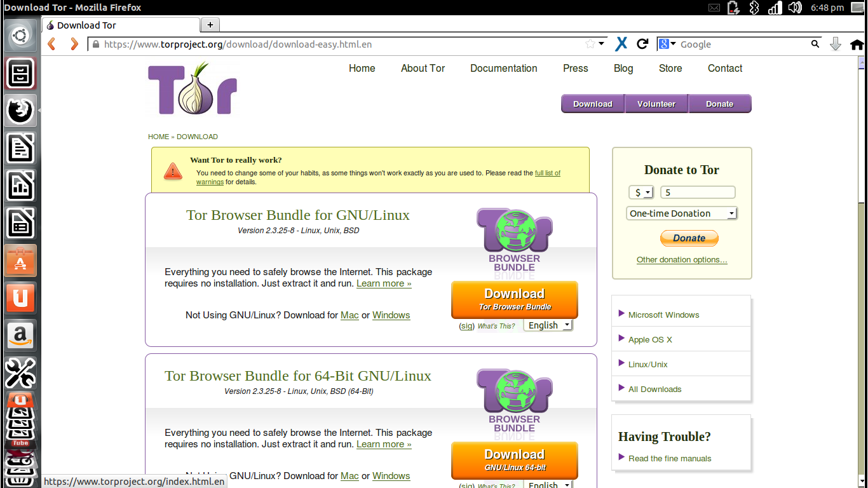The height and width of the screenshot is (488, 868).
Task: Open the About Tor navigation item
Action: click(x=423, y=69)
